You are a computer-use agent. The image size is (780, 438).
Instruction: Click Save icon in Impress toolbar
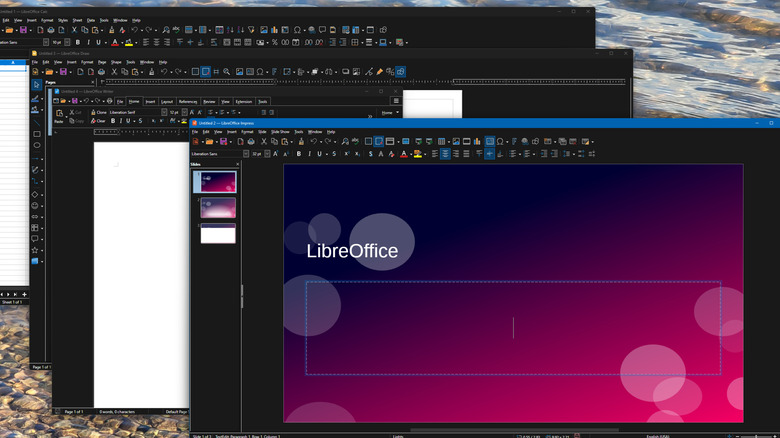(223, 142)
